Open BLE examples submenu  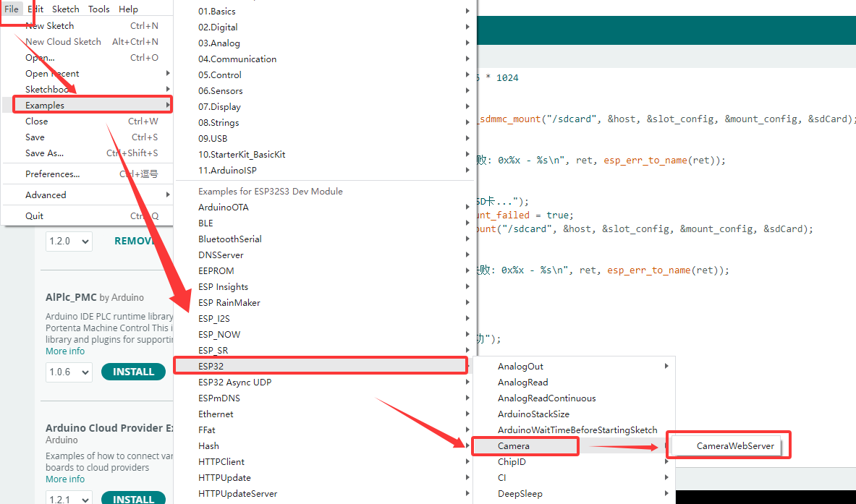tap(326, 223)
